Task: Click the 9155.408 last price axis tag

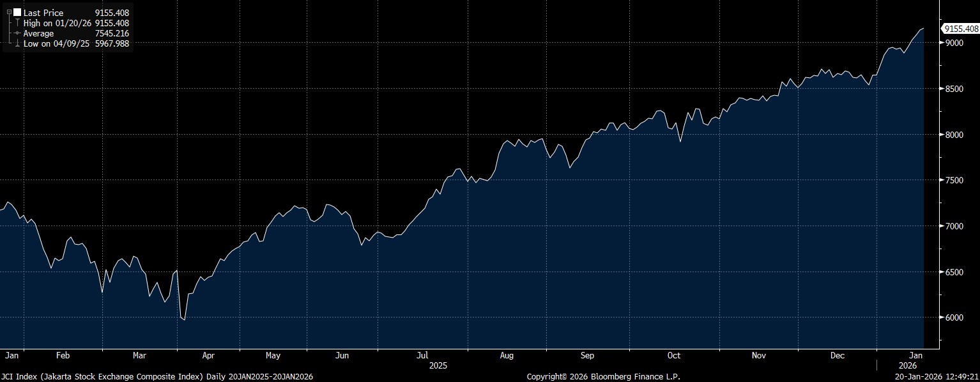Action: coord(961,29)
